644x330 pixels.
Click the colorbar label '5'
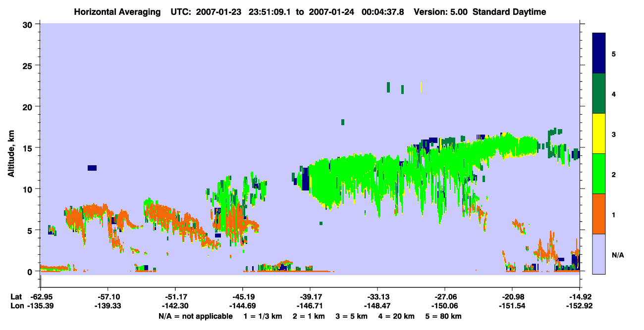[614, 54]
